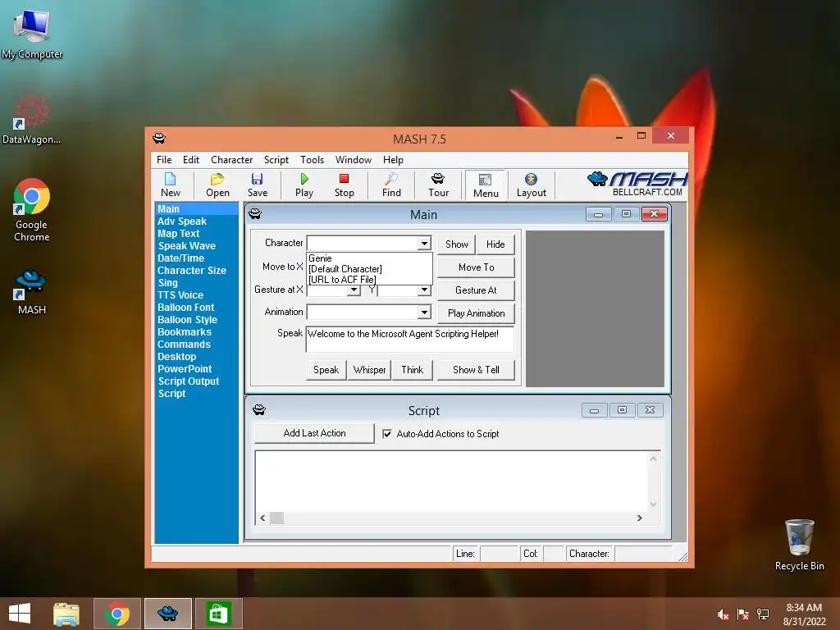Launch the Tour from the toolbar
The height and width of the screenshot is (630, 840).
(x=438, y=185)
